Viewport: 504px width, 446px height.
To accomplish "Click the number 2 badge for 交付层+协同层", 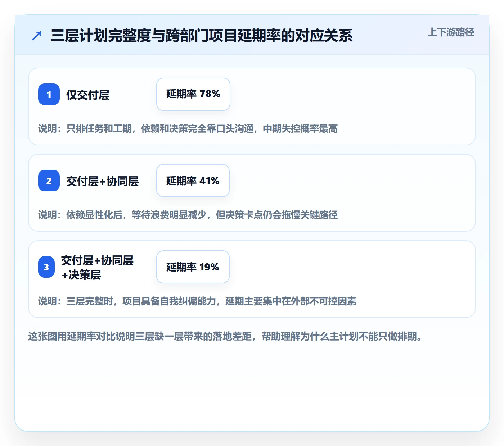I will (x=49, y=181).
